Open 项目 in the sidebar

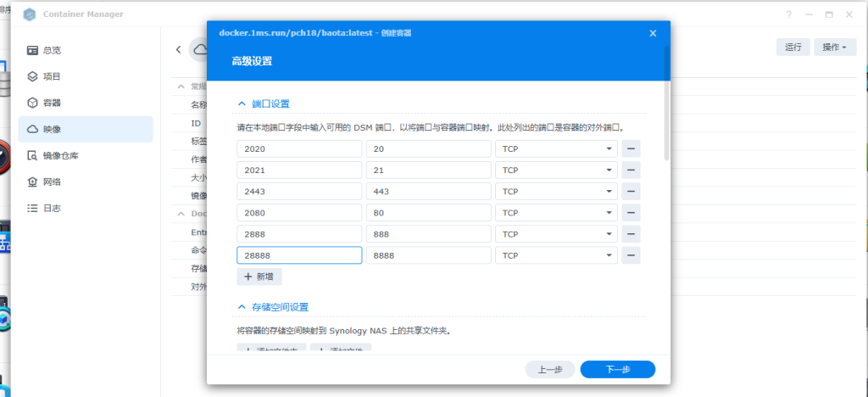tap(86, 76)
